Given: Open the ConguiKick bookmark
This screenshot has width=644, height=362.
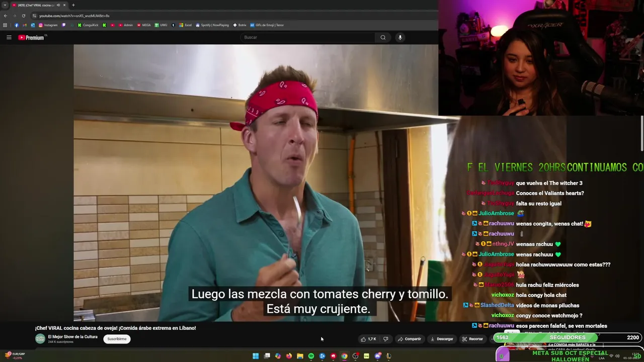Looking at the screenshot, I should (x=88, y=25).
